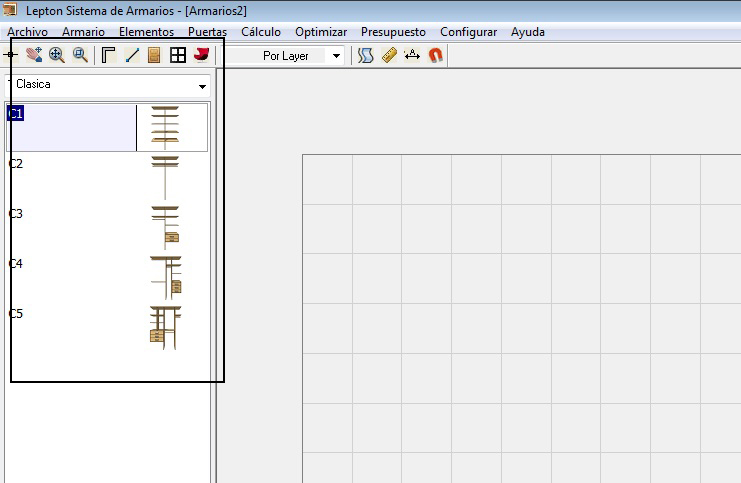Select the diagonal line tool
Screen dimensions: 741x483
coord(132,55)
